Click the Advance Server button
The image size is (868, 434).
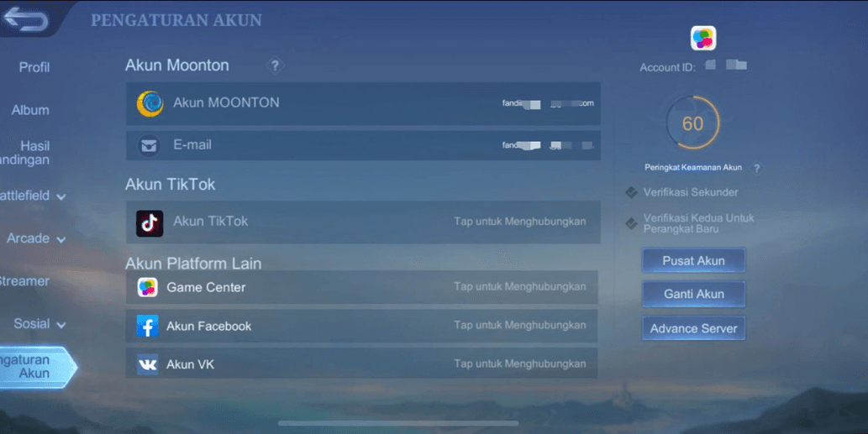click(x=693, y=328)
